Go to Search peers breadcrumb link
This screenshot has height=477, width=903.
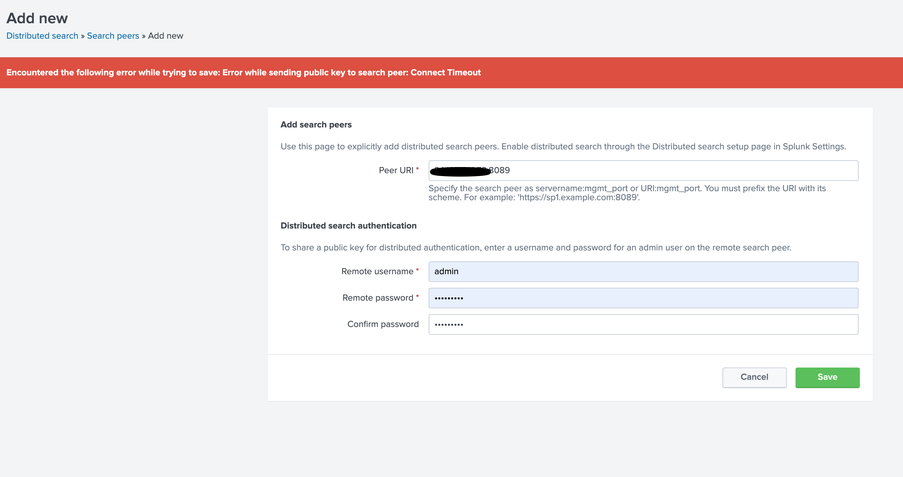(x=113, y=36)
